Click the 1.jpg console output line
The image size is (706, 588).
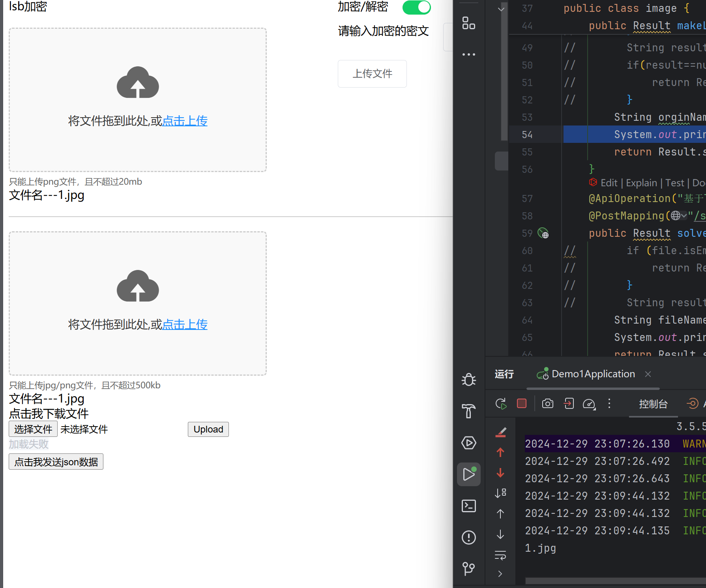tap(540, 548)
